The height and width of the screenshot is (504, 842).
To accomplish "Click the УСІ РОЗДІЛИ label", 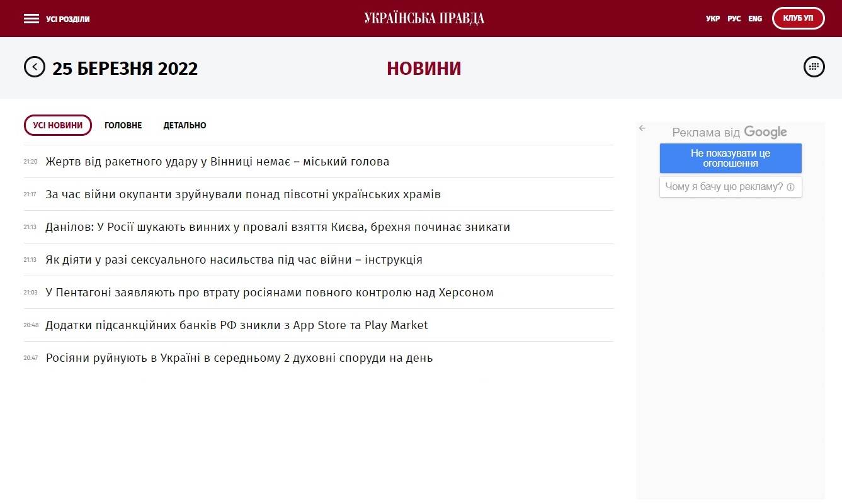I will point(68,20).
